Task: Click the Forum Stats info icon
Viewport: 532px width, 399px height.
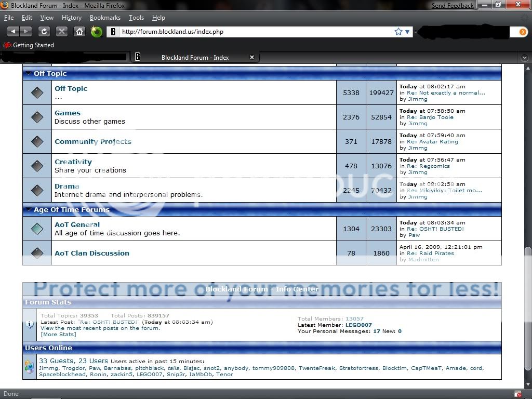Action: [30, 325]
